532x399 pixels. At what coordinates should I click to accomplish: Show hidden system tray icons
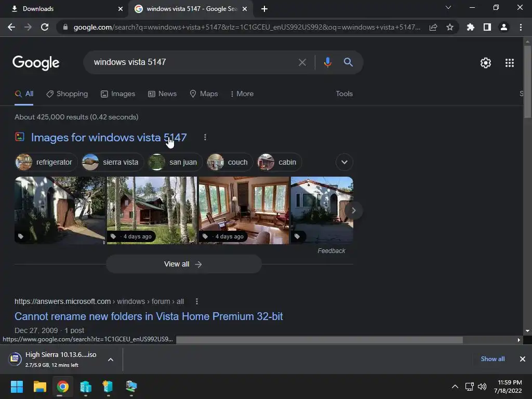pos(455,387)
